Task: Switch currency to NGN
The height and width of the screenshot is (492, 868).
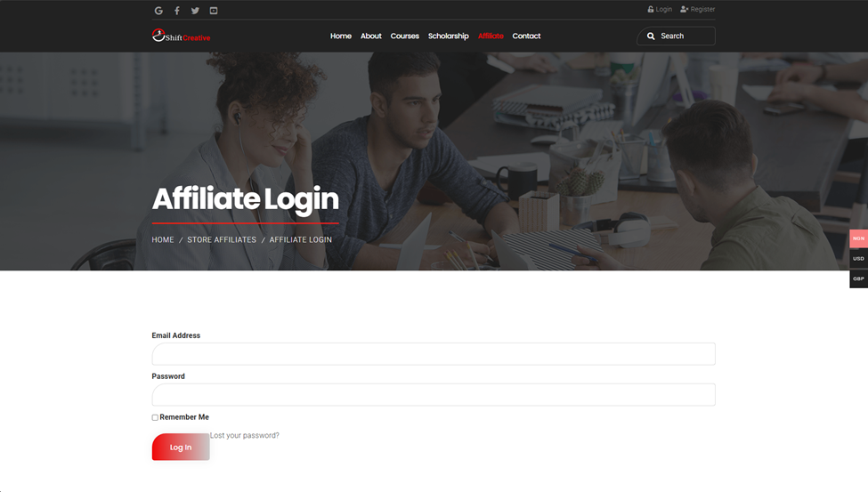Action: (858, 238)
